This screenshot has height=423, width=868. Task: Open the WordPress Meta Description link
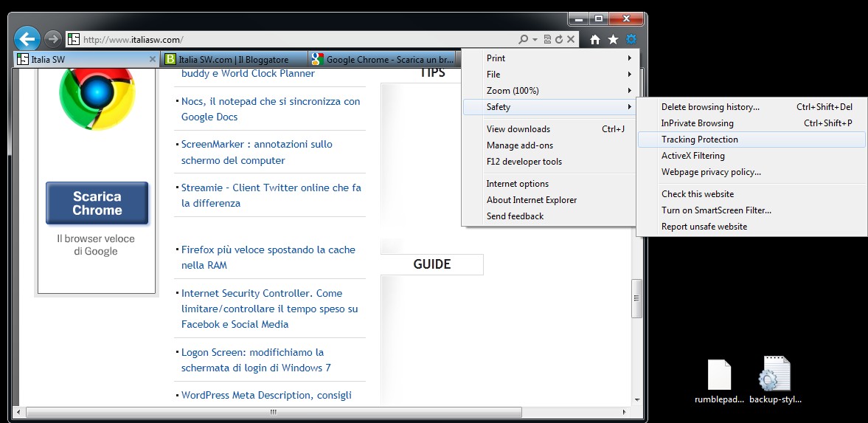266,395
